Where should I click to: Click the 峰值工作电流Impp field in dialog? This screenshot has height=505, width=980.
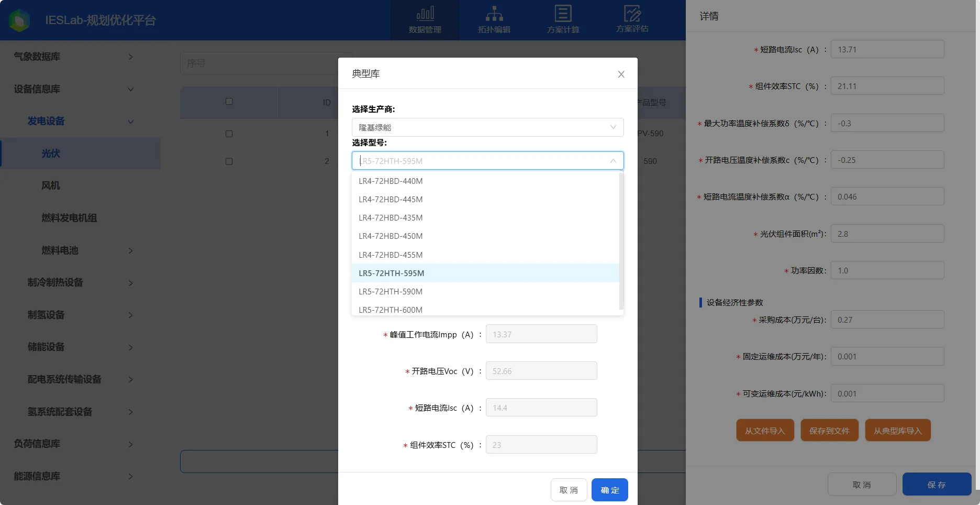(x=541, y=334)
